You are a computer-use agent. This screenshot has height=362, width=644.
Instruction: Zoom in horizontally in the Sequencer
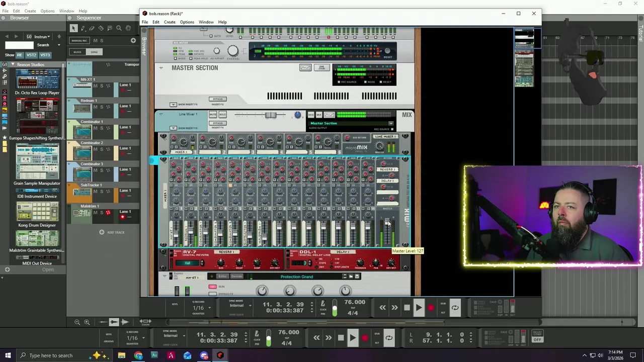point(87,322)
